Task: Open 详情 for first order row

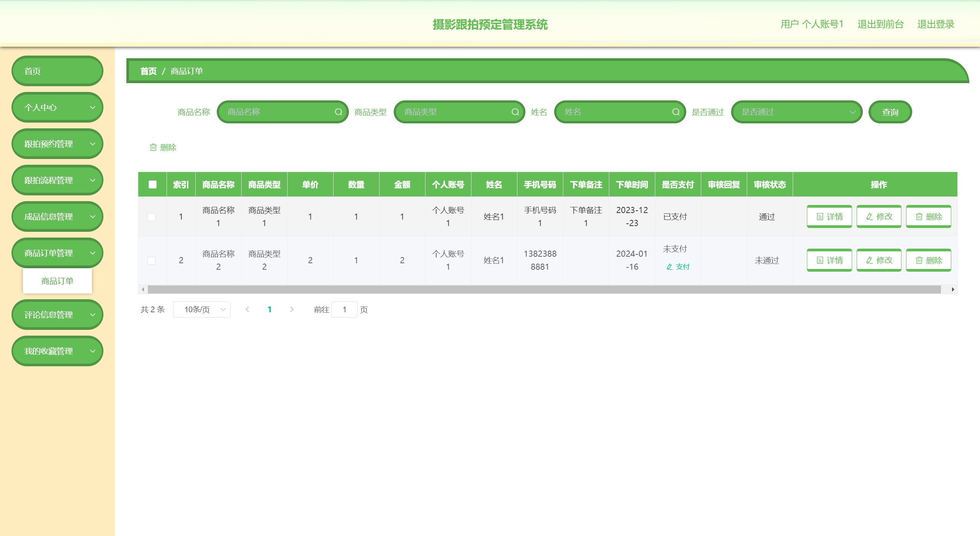Action: pos(829,216)
